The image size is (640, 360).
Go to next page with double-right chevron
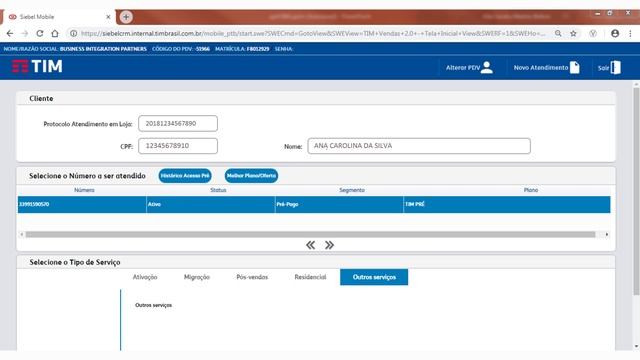coord(329,245)
